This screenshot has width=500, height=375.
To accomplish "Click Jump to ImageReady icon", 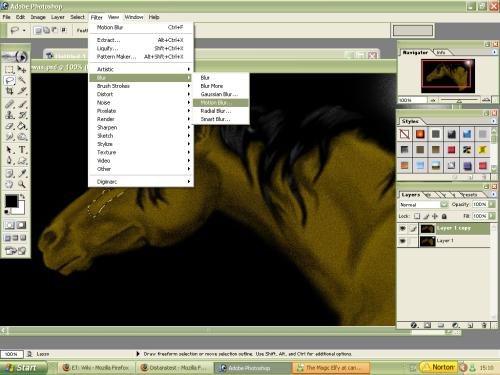I will coord(15,251).
